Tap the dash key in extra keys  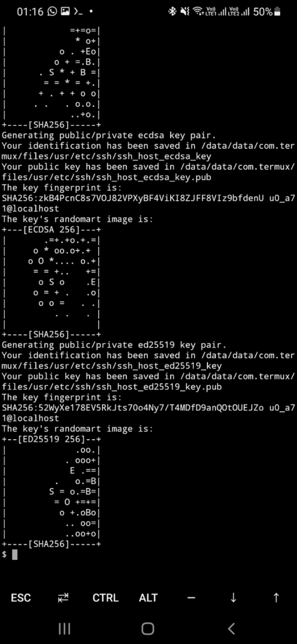(191, 598)
